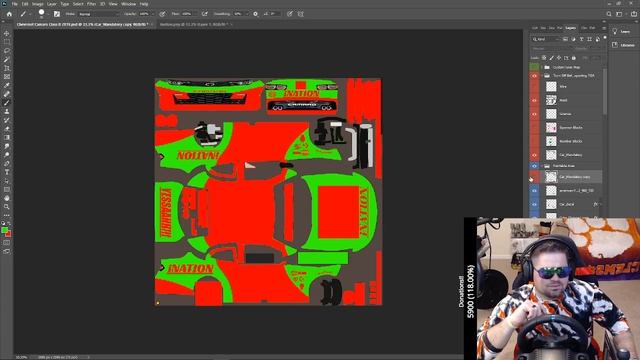Hide the Mask layer
The height and width of the screenshot is (360, 640).
(x=534, y=100)
